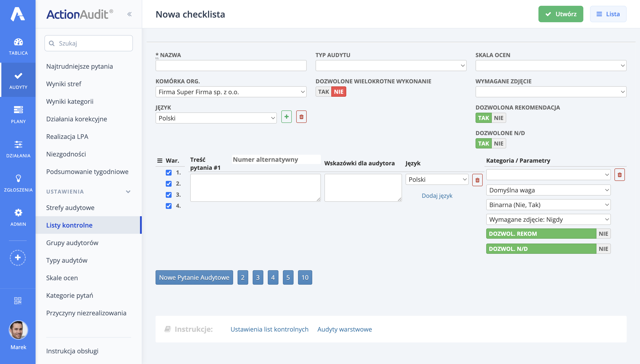This screenshot has height=364, width=640.
Task: Open the Skala ocen dropdown
Action: 551,66
